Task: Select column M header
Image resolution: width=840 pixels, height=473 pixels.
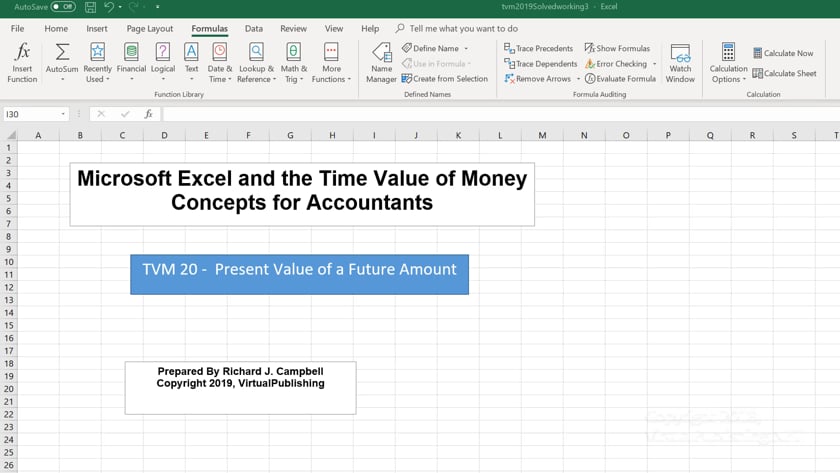Action: (542, 136)
